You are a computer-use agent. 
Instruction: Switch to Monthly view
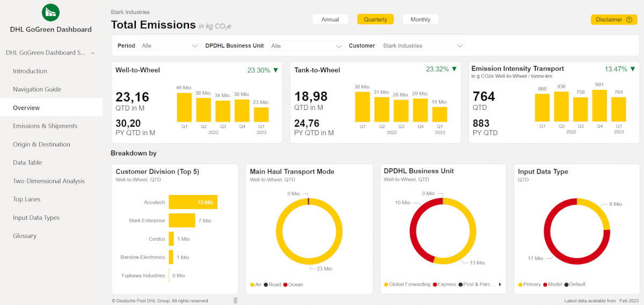tap(420, 20)
